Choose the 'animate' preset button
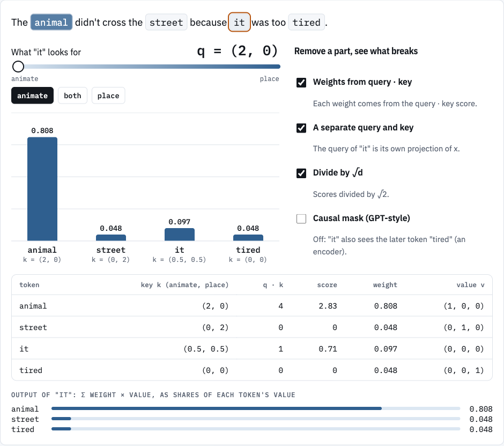The height and width of the screenshot is (446, 504). tap(33, 96)
